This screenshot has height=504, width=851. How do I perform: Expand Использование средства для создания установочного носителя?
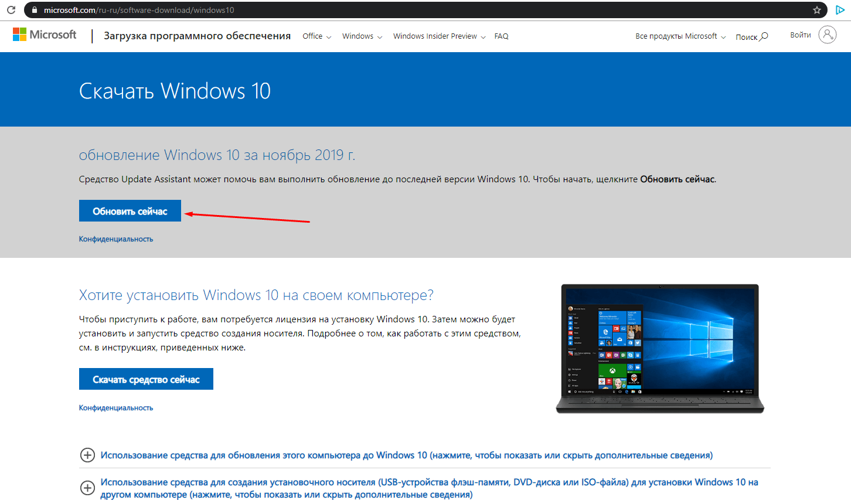(429, 488)
